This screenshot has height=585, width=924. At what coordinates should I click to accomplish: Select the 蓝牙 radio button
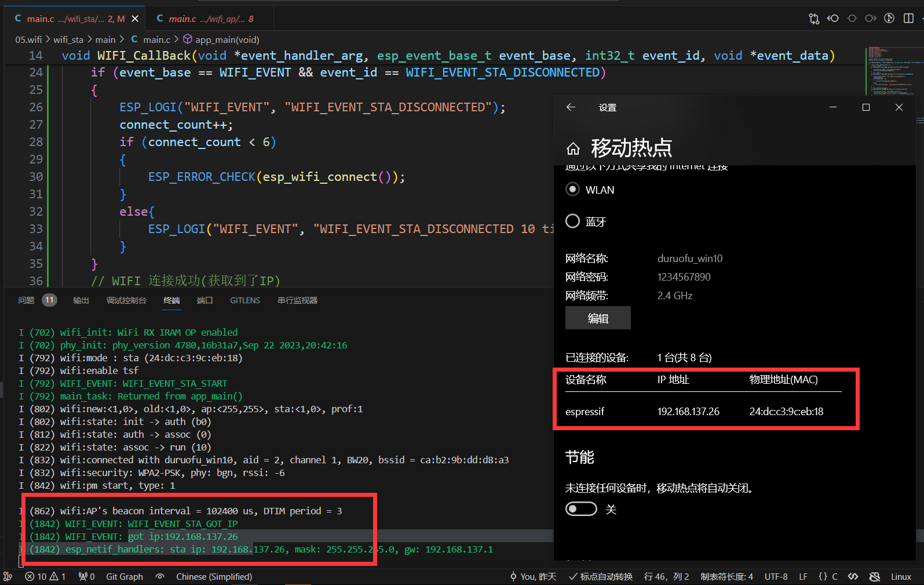pos(572,221)
